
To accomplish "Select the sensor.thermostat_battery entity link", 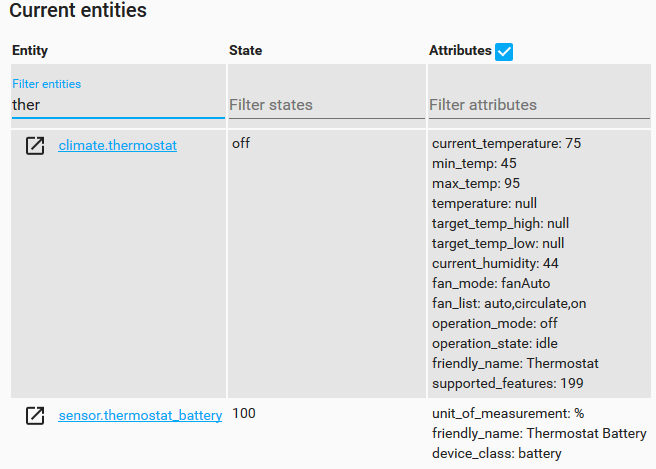I will [x=140, y=415].
